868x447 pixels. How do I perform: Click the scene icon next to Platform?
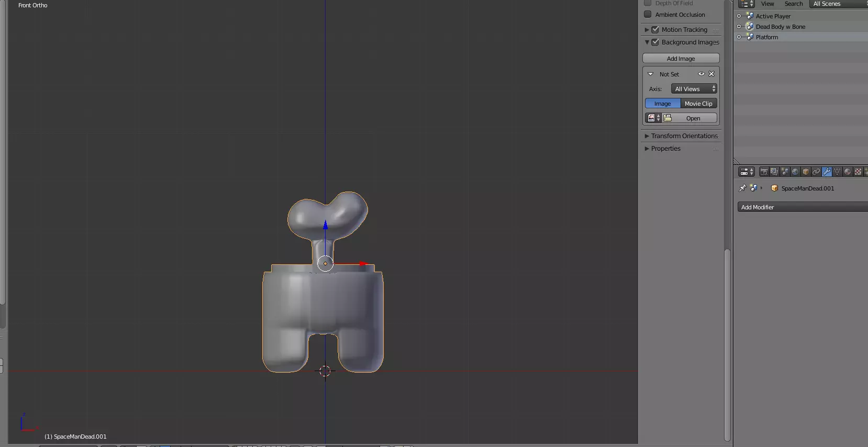(x=750, y=37)
